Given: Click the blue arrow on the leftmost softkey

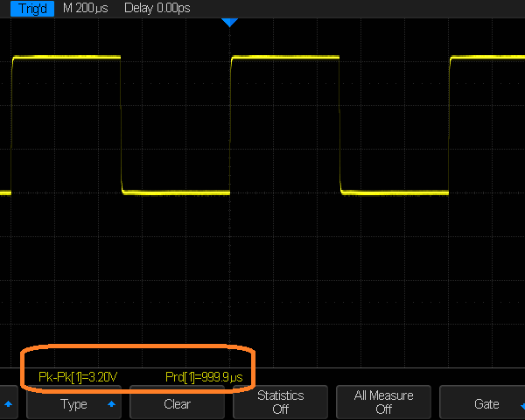Looking at the screenshot, I should point(9,404).
